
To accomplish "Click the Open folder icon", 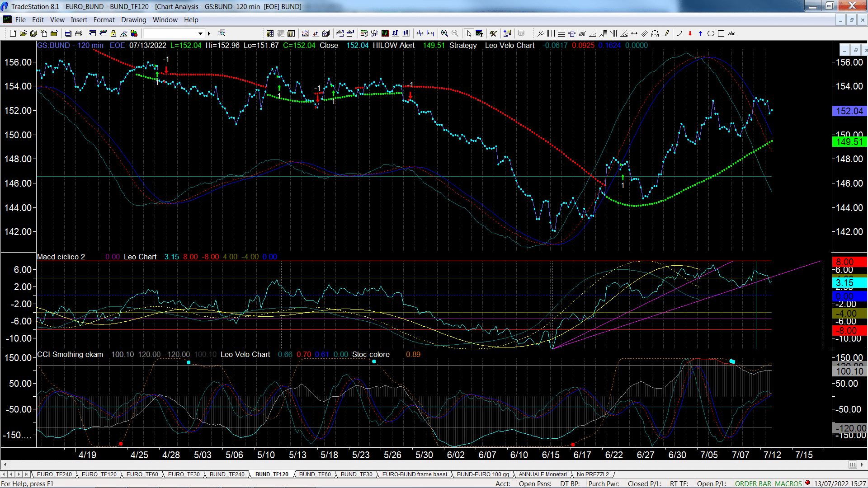I will coord(23,33).
